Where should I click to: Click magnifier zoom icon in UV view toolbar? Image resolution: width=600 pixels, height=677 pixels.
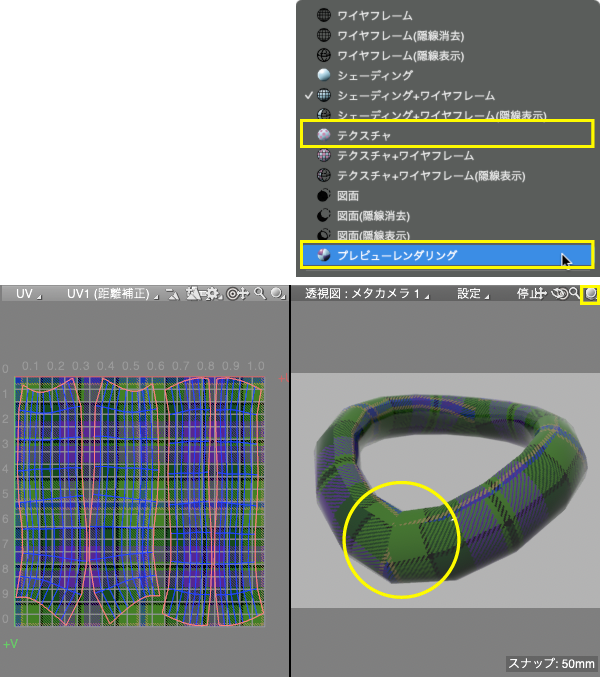click(x=259, y=294)
